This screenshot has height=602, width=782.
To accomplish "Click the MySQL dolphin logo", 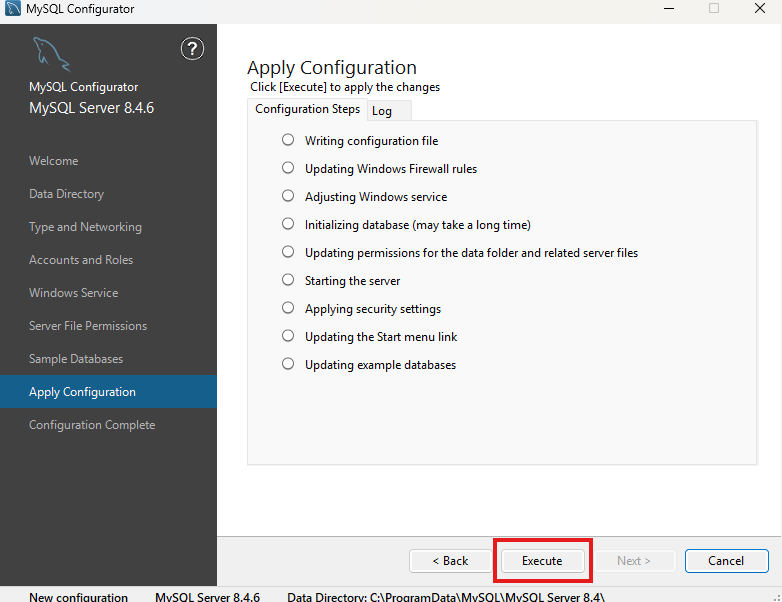I will pyautogui.click(x=51, y=55).
